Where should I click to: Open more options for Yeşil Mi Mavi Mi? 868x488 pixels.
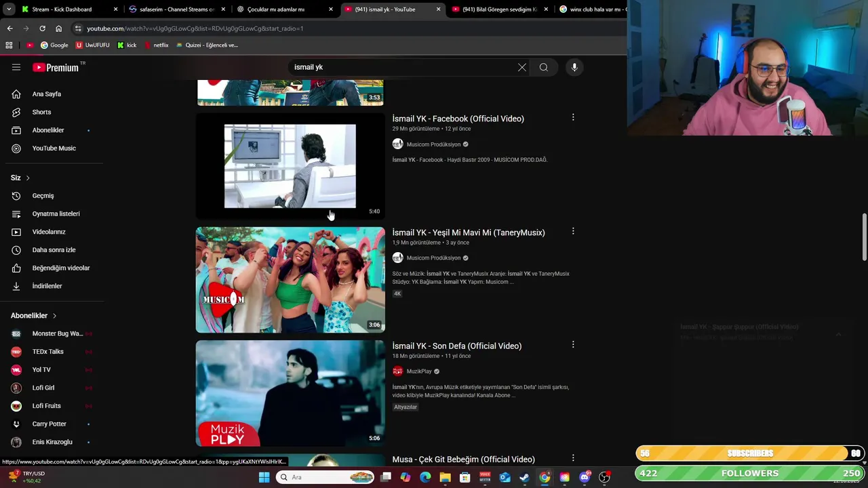tap(573, 231)
